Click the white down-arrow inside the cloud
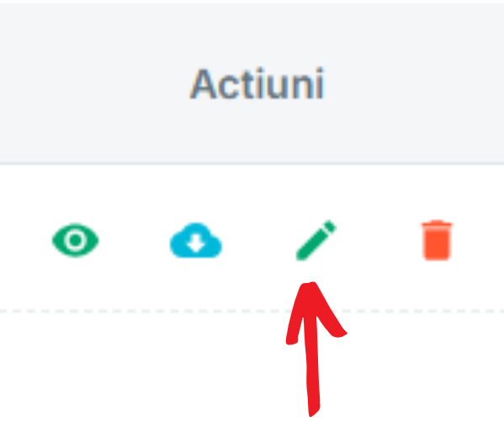 coord(196,244)
